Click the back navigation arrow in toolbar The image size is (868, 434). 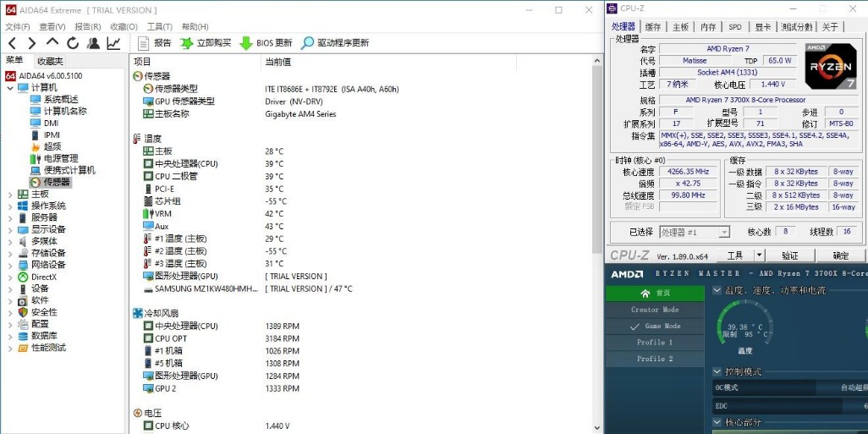[x=12, y=43]
